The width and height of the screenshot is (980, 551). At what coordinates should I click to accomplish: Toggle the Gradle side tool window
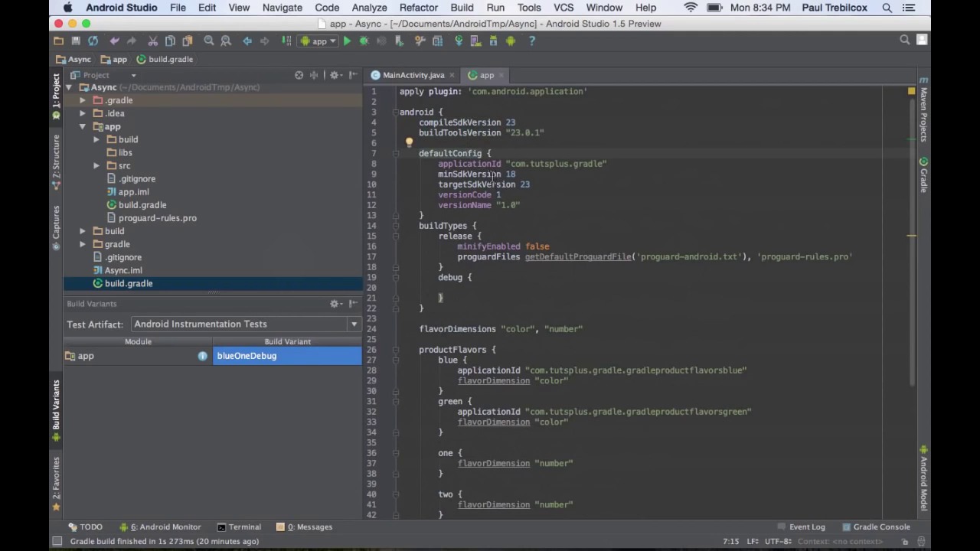click(x=923, y=175)
